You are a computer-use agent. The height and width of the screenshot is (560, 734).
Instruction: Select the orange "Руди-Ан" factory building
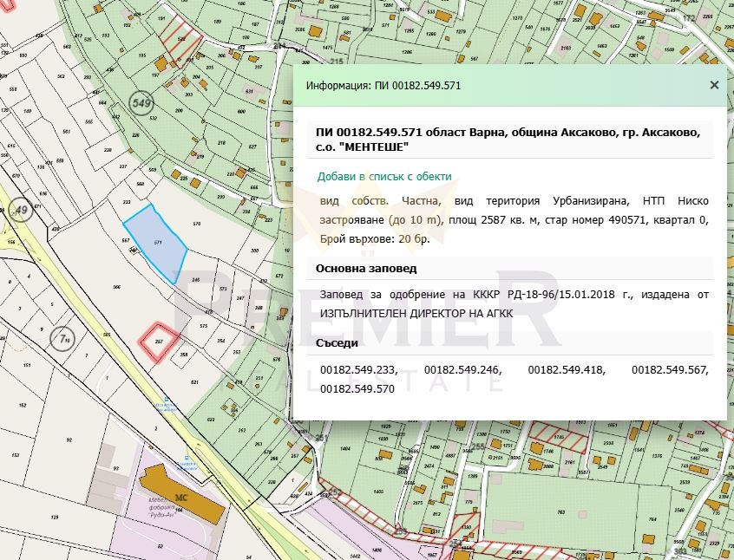coord(182,497)
